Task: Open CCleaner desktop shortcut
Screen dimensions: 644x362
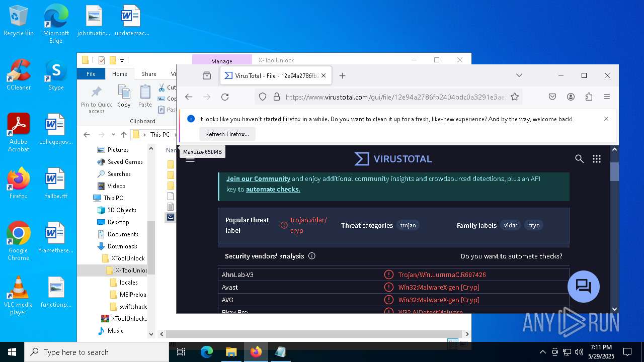Action: [x=19, y=75]
